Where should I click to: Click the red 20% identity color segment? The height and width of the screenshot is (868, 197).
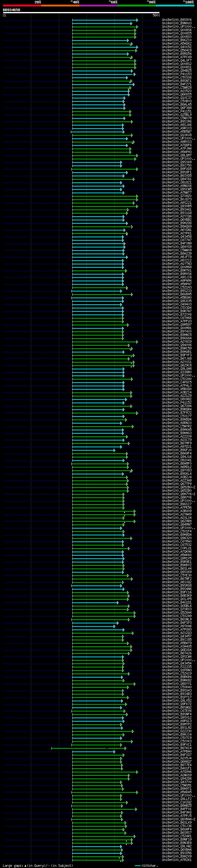click(x=22, y=6)
